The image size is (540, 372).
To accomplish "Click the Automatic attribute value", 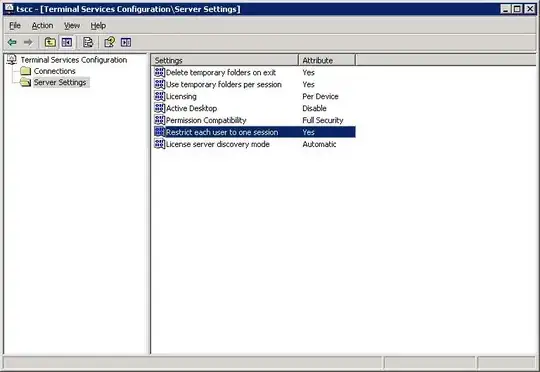I will pos(319,144).
